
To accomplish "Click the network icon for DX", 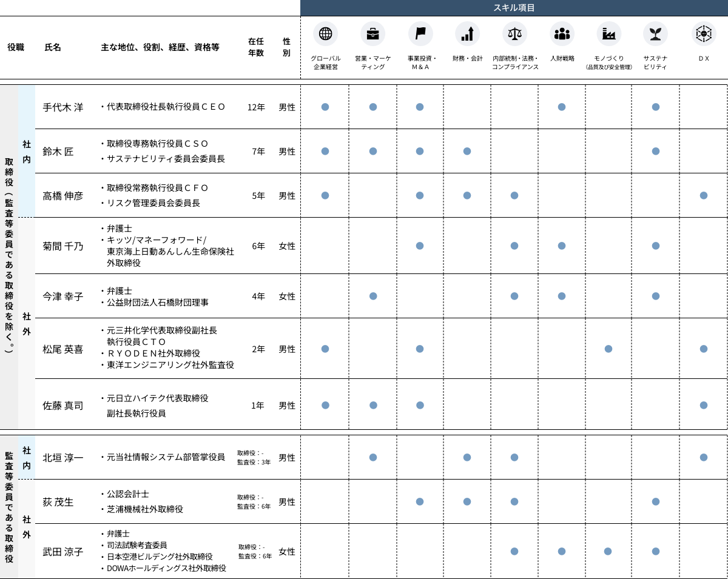I will (x=704, y=34).
